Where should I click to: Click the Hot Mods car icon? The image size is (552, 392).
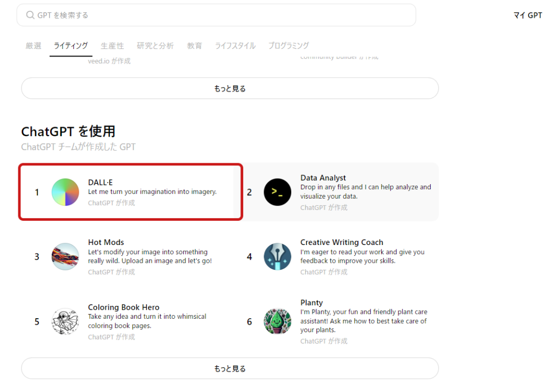click(65, 257)
